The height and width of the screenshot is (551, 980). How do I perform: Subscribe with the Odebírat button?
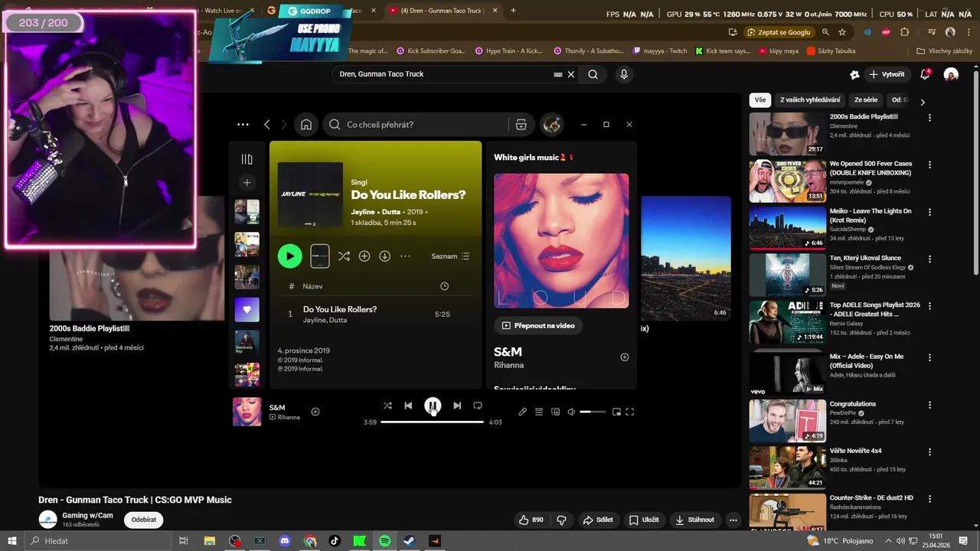pyautogui.click(x=144, y=520)
